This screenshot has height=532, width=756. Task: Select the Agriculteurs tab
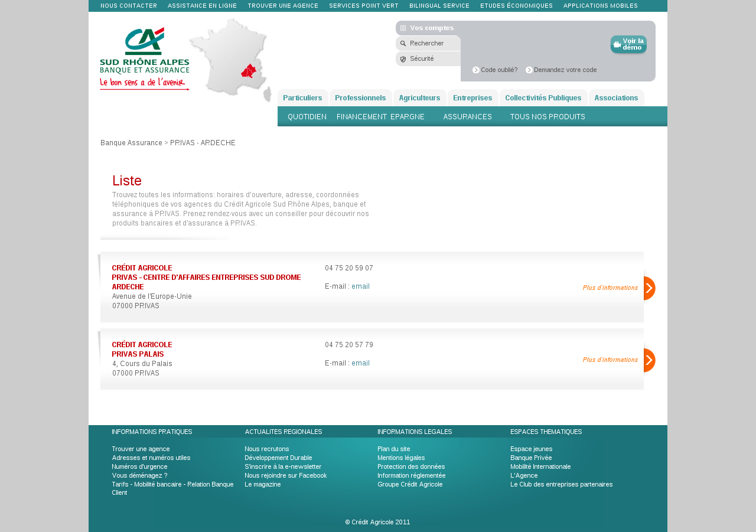coord(419,98)
